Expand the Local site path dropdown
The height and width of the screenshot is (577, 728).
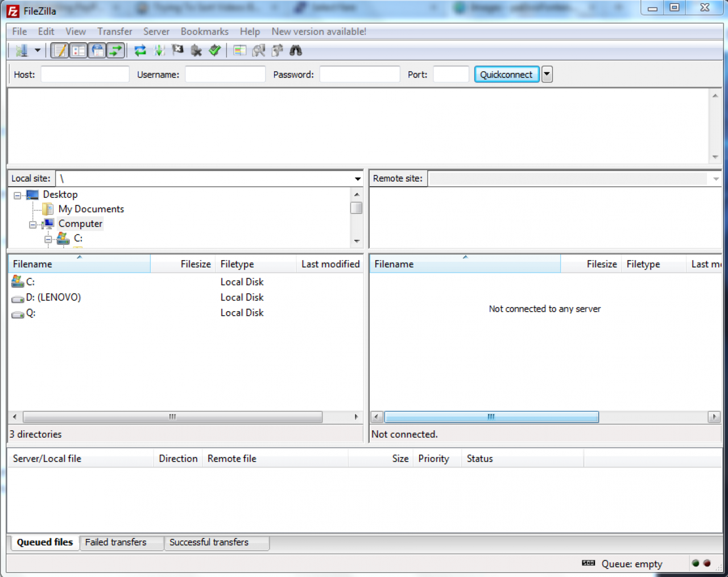pos(357,179)
